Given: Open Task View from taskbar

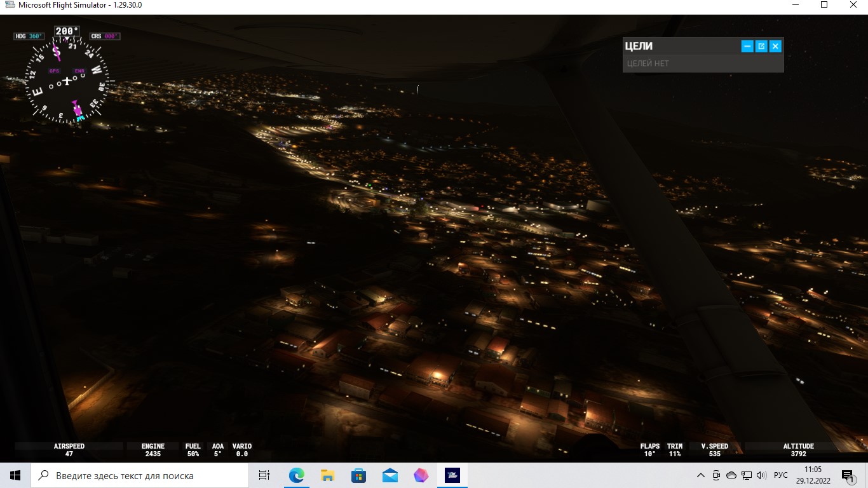Looking at the screenshot, I should point(264,475).
